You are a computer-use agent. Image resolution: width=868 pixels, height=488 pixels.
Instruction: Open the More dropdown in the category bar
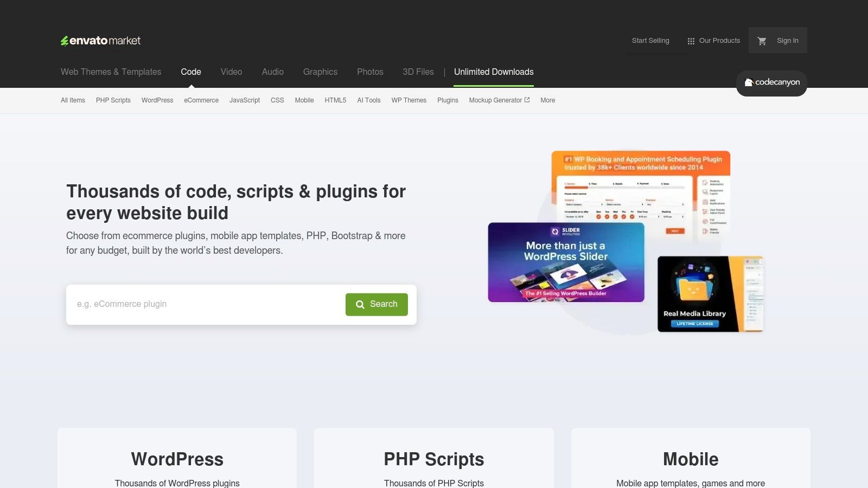tap(547, 100)
